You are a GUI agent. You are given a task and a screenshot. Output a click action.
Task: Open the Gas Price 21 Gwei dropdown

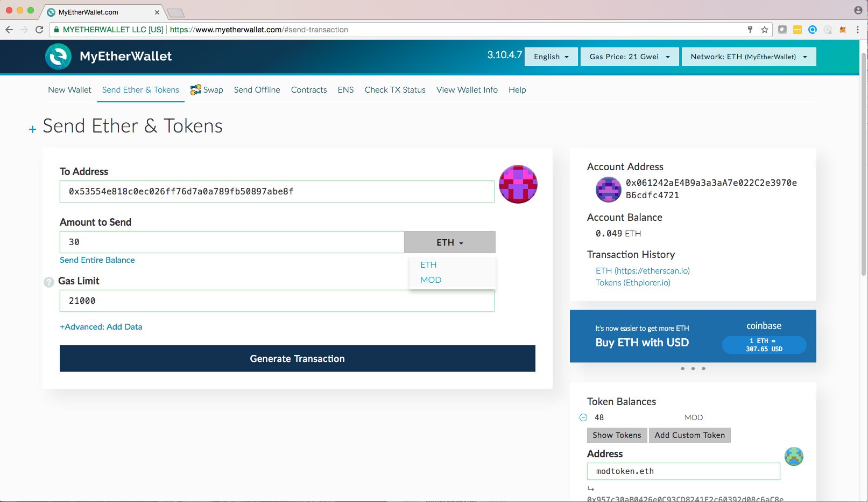pyautogui.click(x=630, y=57)
